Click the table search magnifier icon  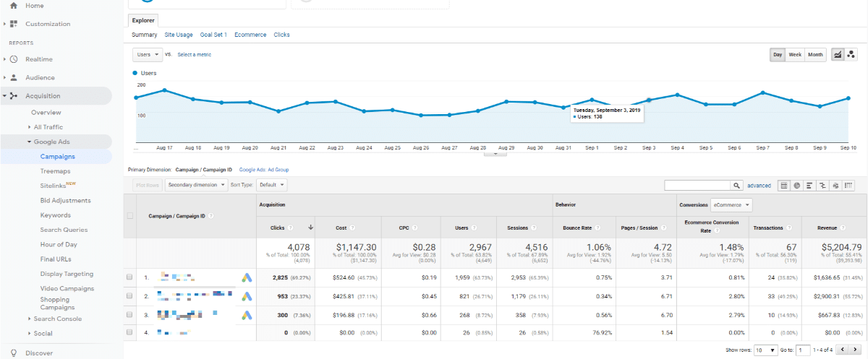pos(736,186)
